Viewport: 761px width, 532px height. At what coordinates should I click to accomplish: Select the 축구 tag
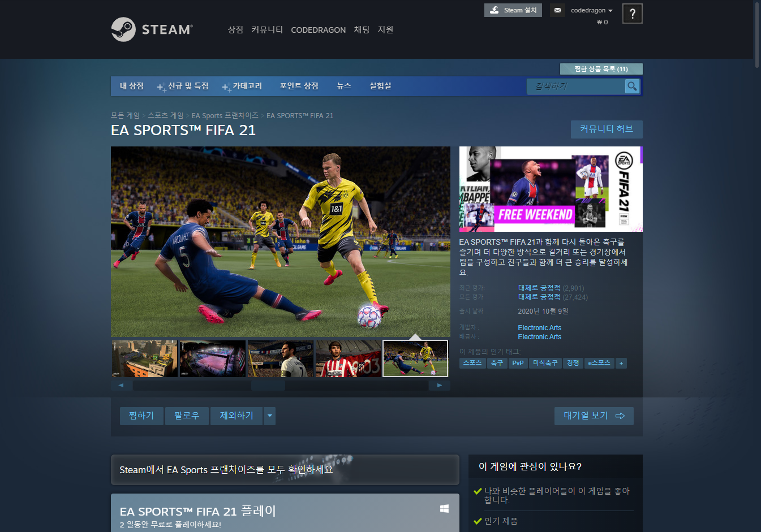click(x=497, y=363)
